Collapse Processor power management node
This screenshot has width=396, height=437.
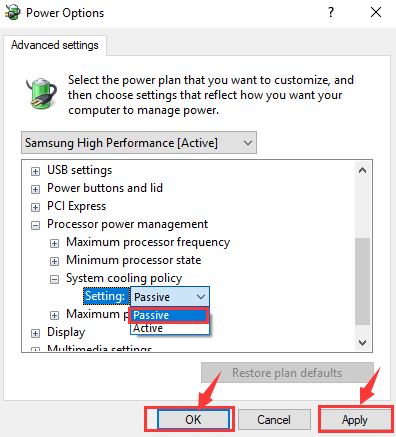[x=35, y=225]
